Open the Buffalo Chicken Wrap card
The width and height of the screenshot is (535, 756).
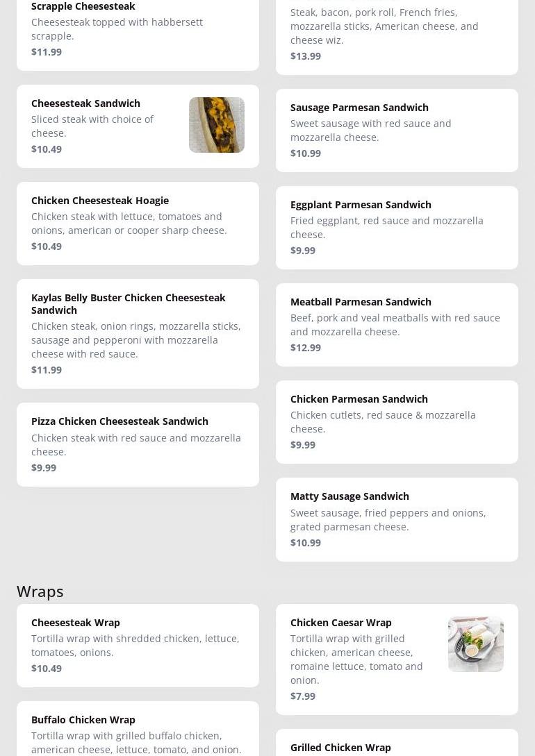coord(138,730)
